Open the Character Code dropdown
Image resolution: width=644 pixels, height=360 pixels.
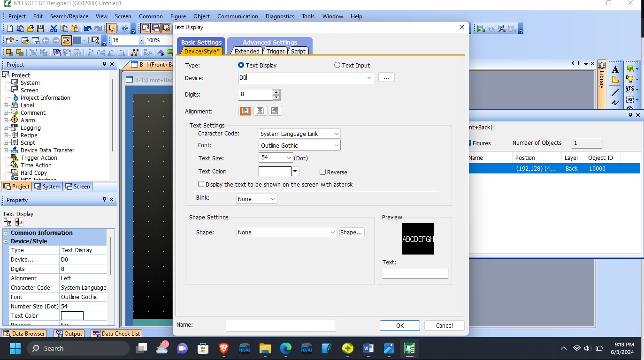299,134
